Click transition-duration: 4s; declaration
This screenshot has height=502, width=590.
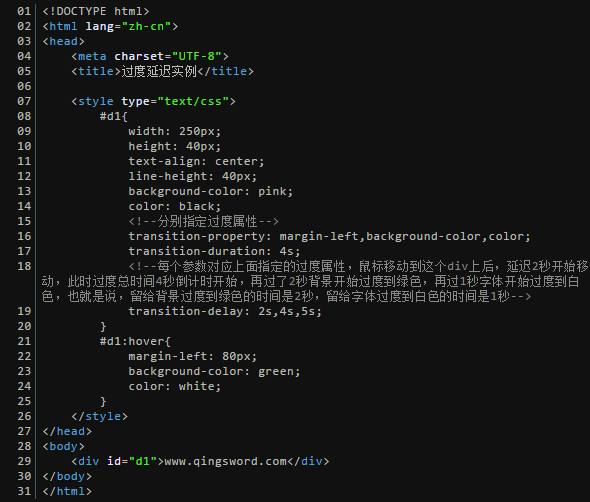tap(214, 251)
